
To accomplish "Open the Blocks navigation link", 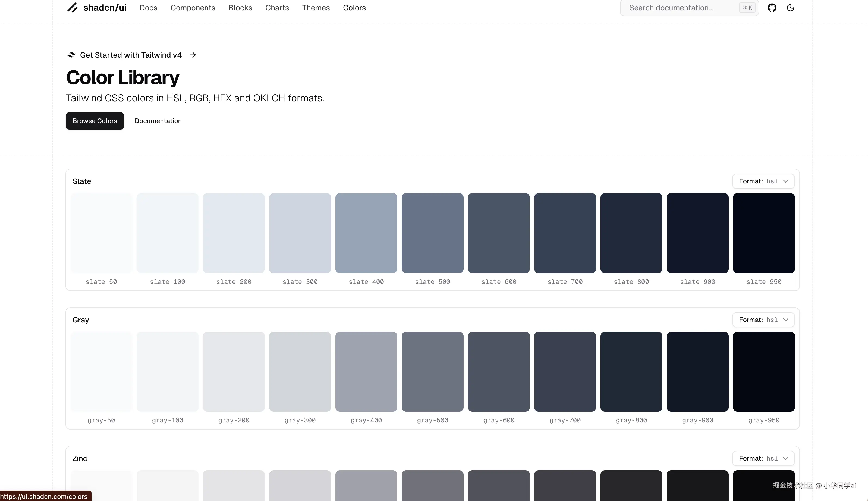I will [x=240, y=8].
